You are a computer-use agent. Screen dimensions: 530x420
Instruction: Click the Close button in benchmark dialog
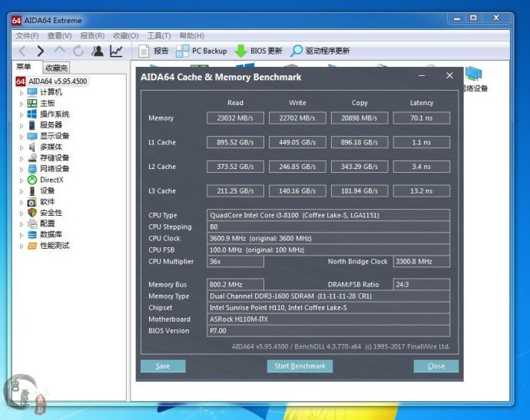[x=436, y=366]
